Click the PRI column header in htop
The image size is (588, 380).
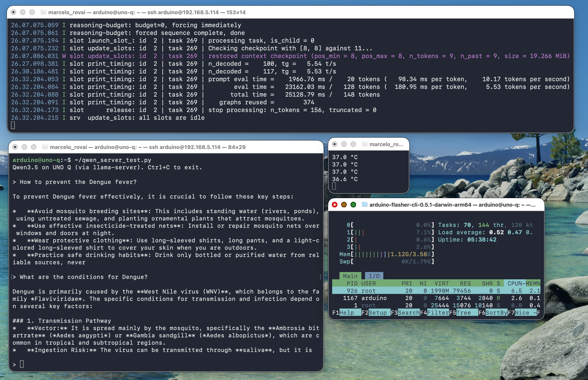[407, 283]
